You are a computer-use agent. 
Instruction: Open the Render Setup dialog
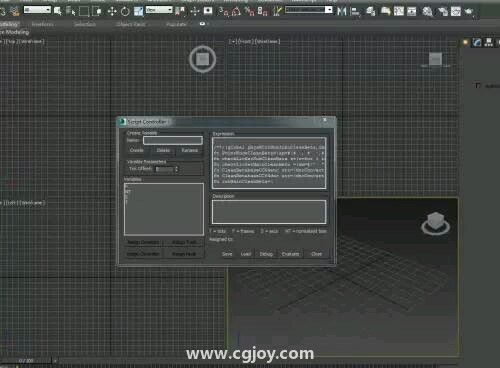point(443,12)
